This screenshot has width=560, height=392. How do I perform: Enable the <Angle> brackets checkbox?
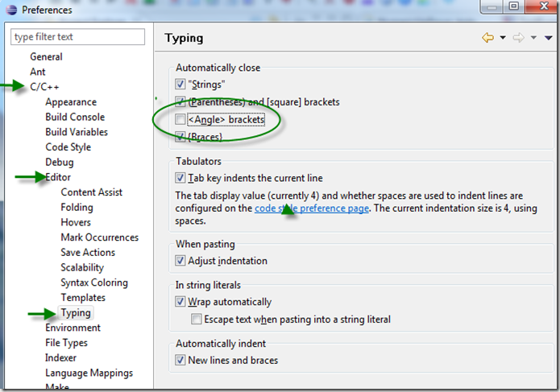point(180,119)
